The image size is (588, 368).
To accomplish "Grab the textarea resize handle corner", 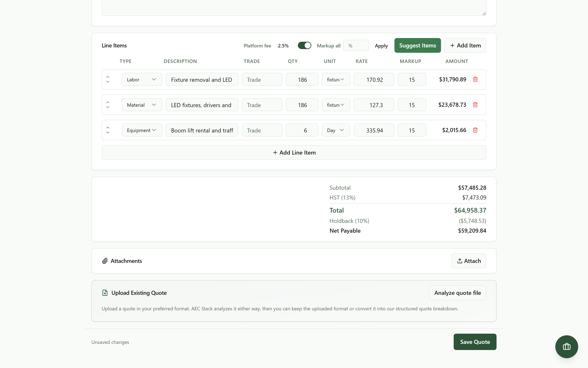I will point(484,14).
